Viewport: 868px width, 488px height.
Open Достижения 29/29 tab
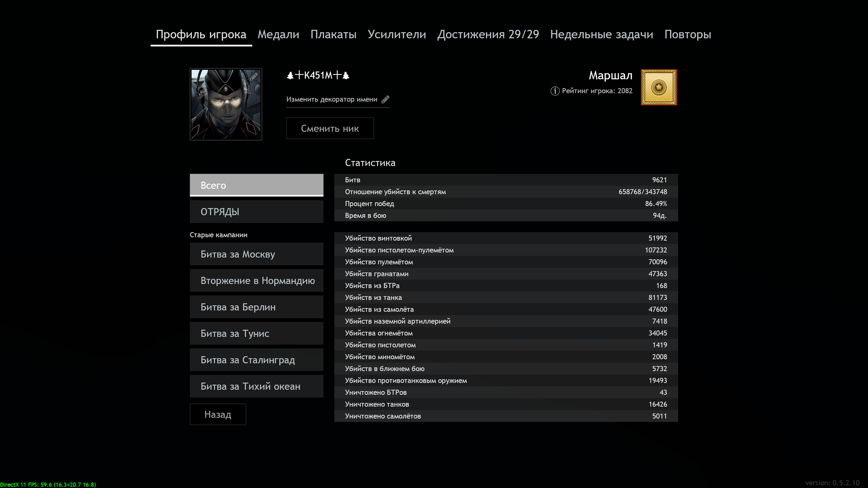point(488,35)
